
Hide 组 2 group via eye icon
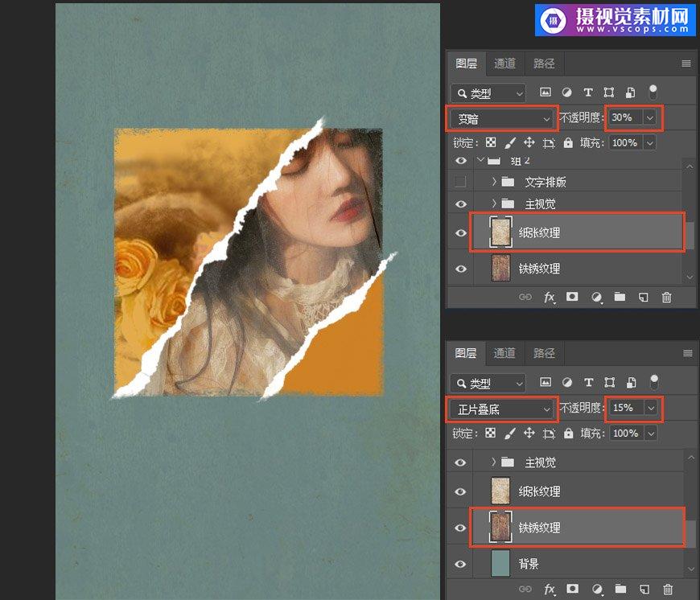coord(461,161)
